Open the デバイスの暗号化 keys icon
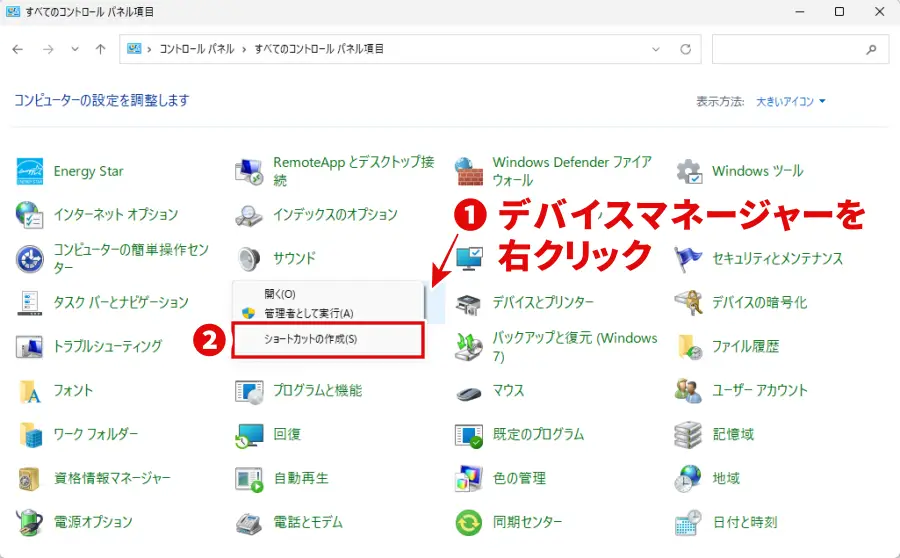 click(688, 303)
